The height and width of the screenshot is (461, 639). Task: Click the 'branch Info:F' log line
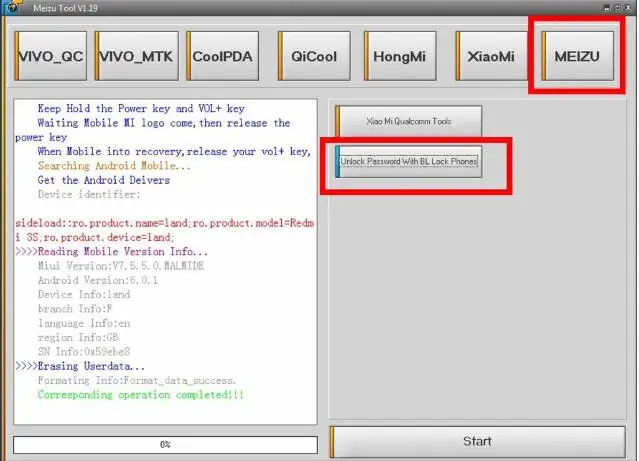tap(75, 309)
